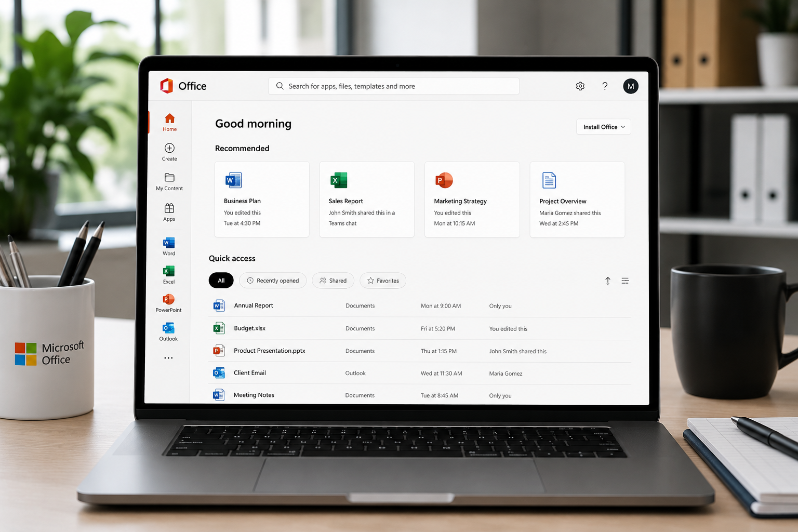Open Settings gear icon
This screenshot has height=532, width=798.
pyautogui.click(x=580, y=86)
